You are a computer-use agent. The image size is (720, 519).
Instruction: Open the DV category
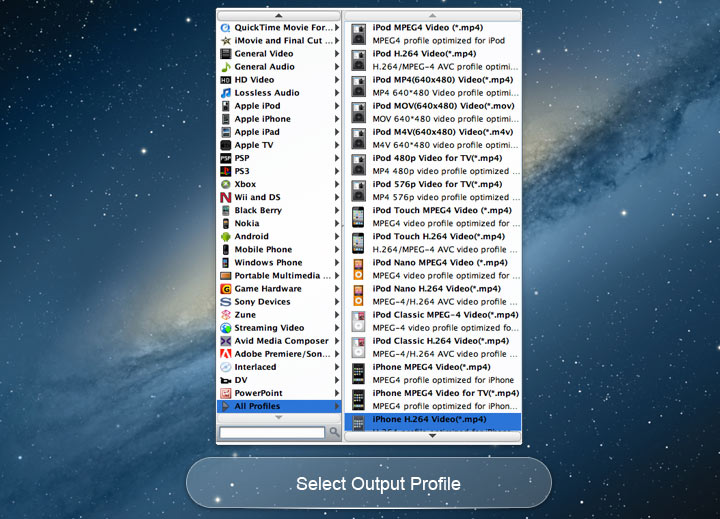(279, 380)
